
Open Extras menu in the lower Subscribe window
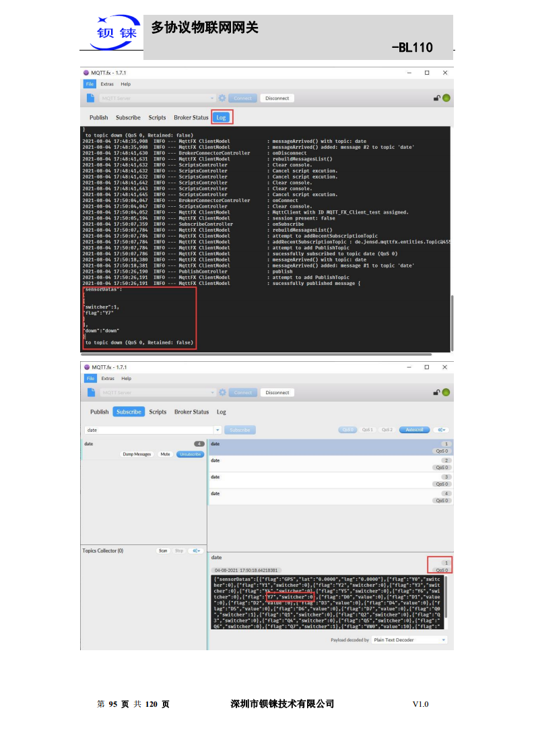point(108,379)
